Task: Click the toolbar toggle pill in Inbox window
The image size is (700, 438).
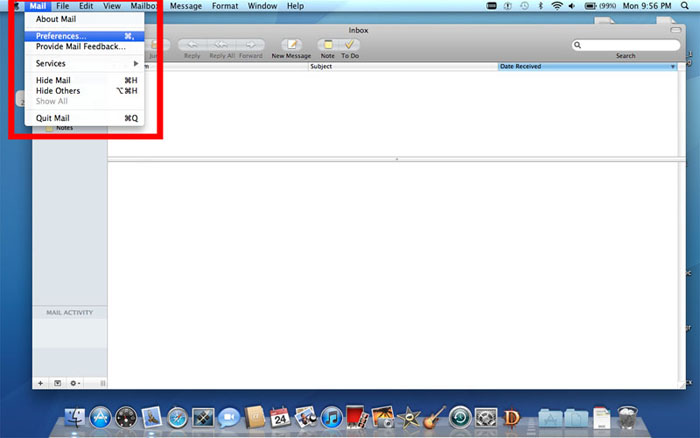Action: [675, 30]
